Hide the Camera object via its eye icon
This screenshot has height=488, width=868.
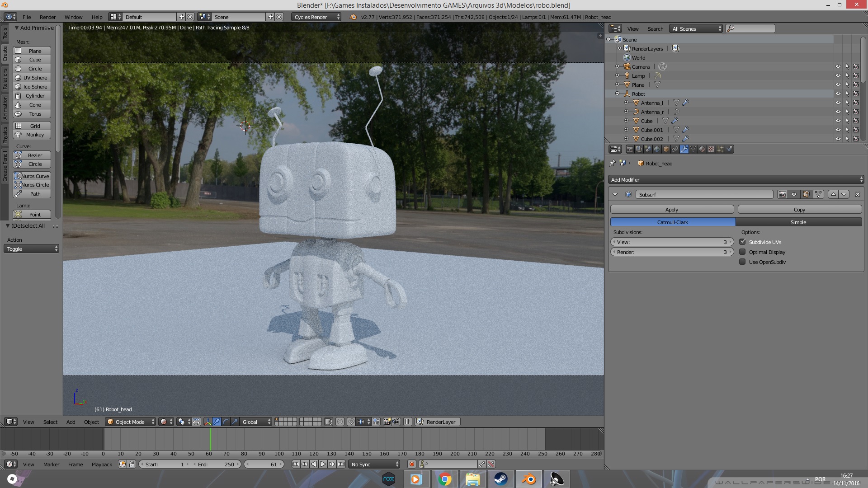point(838,66)
